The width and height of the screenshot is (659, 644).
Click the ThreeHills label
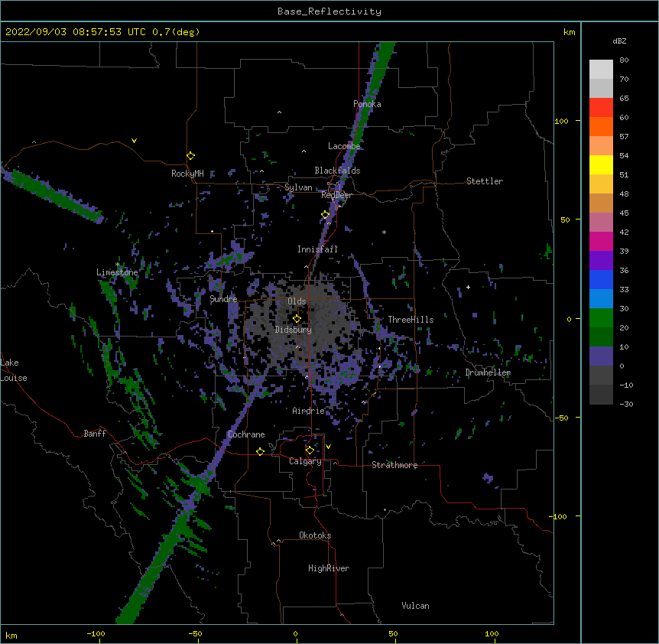pos(411,320)
